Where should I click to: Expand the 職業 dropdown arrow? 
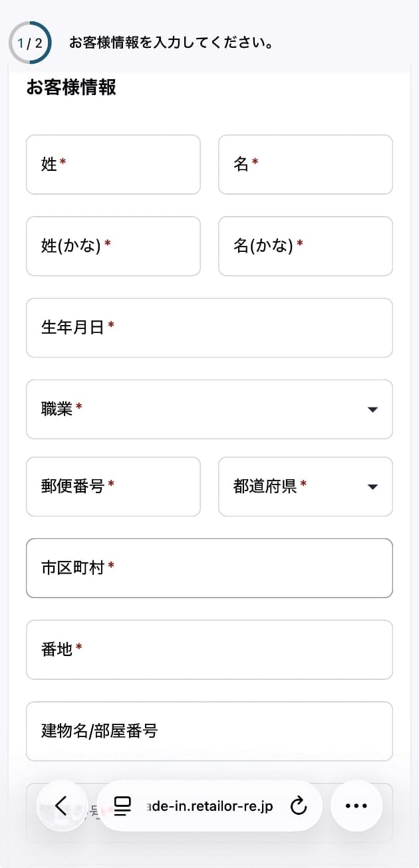372,409
